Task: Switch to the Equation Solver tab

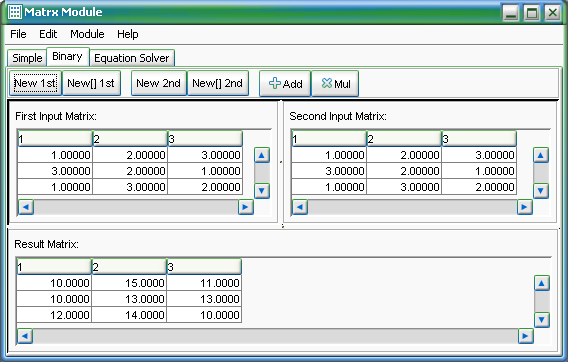Action: pyautogui.click(x=132, y=58)
